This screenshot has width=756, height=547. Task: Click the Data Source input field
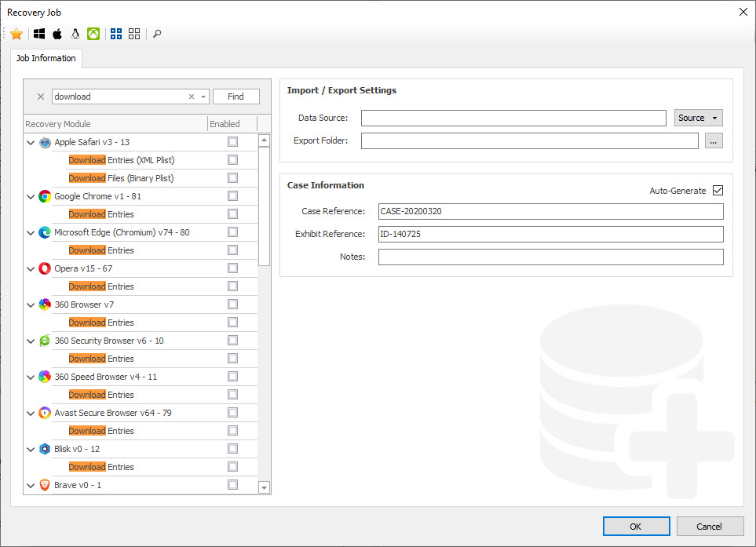(x=513, y=118)
